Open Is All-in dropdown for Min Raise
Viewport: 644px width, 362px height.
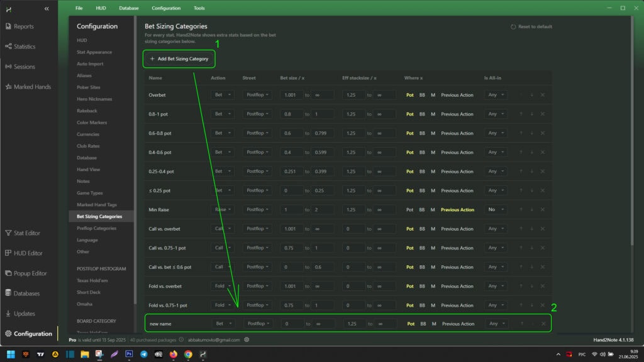[496, 210]
